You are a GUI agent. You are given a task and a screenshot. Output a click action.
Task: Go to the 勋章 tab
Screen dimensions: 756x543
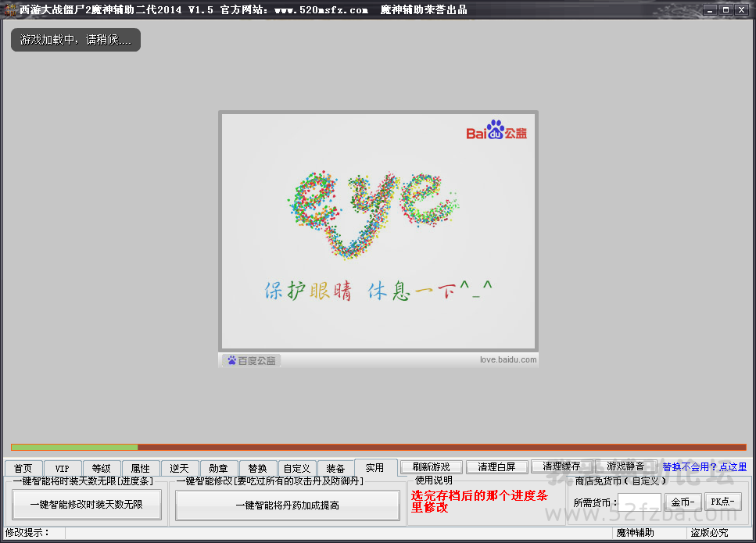[219, 468]
